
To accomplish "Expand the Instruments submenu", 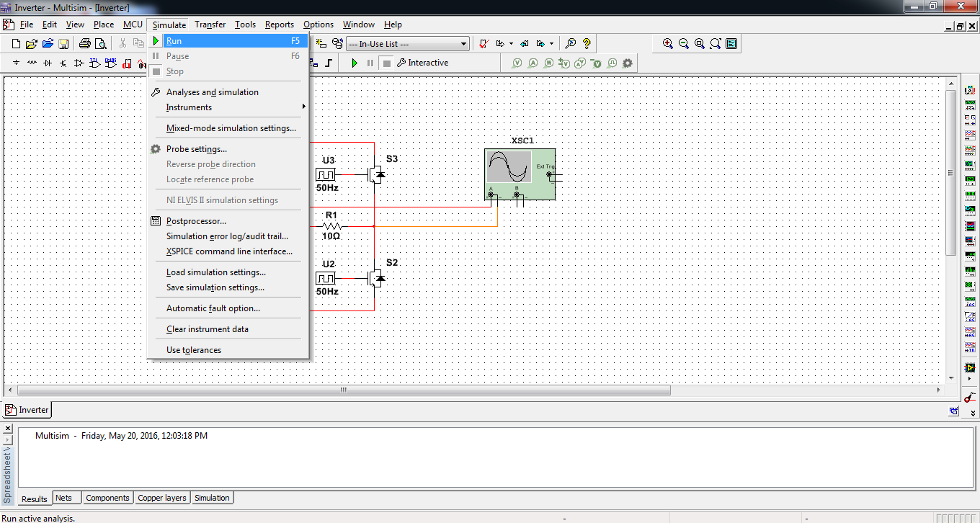I will click(x=228, y=107).
